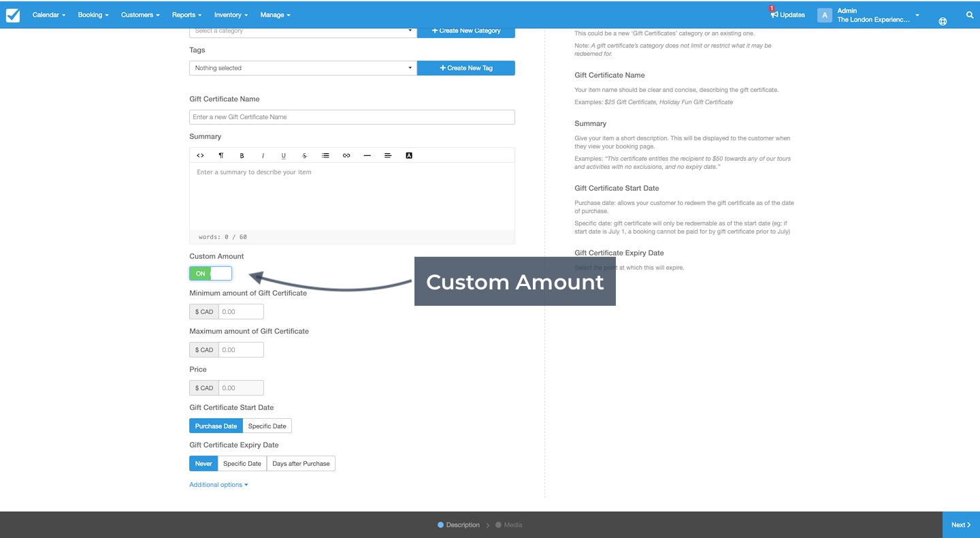
Task: Open text alignment options in editor
Action: pyautogui.click(x=388, y=155)
